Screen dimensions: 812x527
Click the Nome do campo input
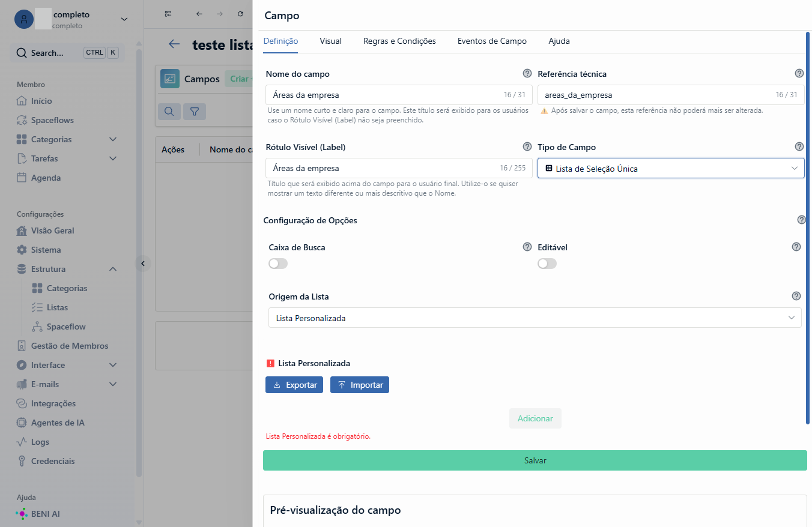[x=399, y=95]
